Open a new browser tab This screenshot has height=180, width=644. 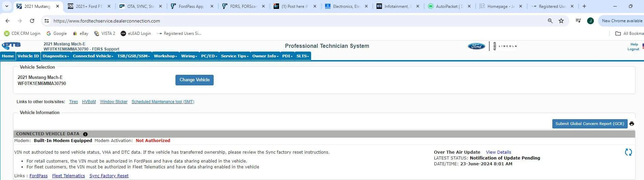[x=584, y=6]
